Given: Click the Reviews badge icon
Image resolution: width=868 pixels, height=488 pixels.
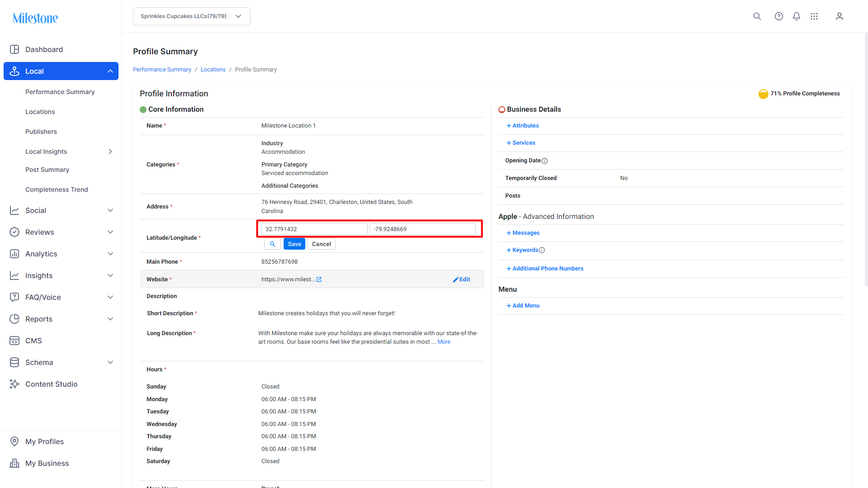Looking at the screenshot, I should coord(14,232).
